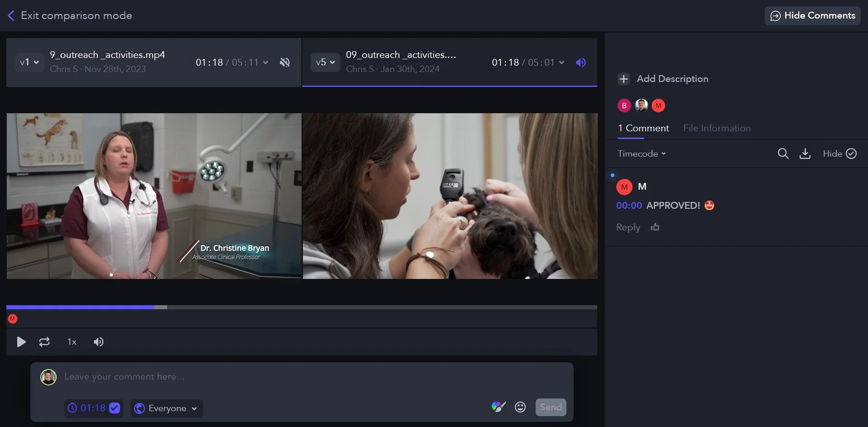Viewport: 868px width, 427px height.
Task: Mute the v5 video audio
Action: point(581,62)
